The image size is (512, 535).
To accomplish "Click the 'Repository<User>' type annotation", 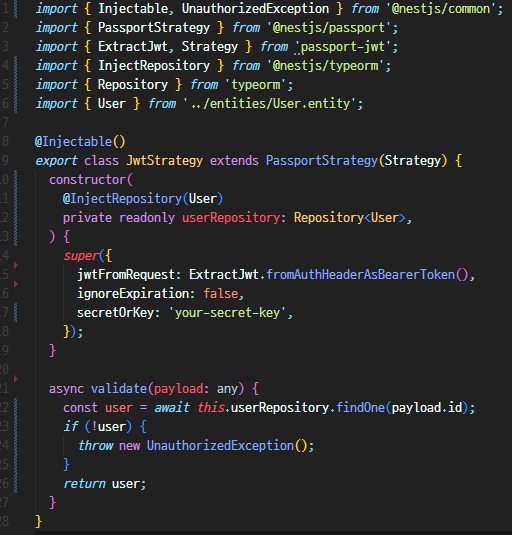I will coord(350,218).
